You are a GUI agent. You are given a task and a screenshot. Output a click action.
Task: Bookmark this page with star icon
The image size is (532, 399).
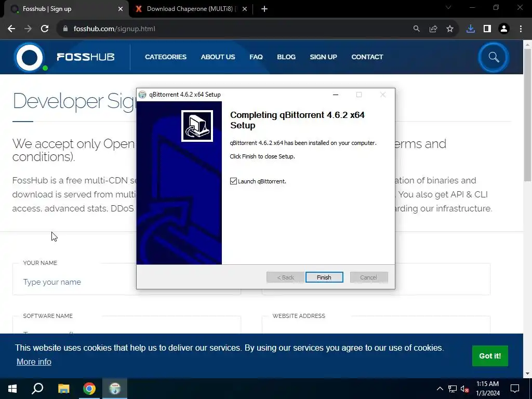450,29
